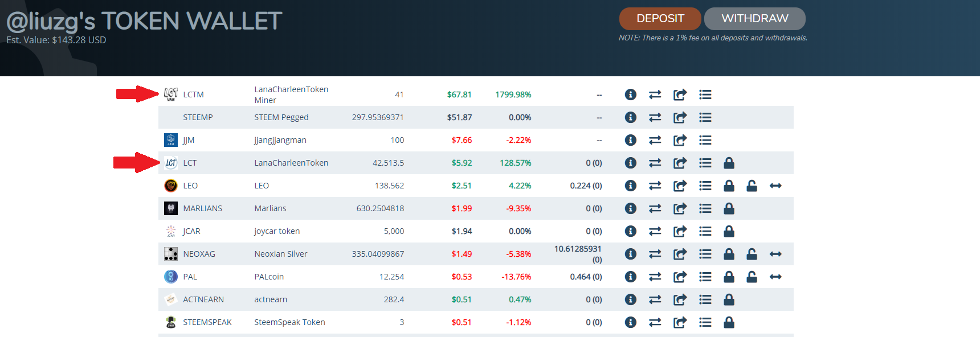Show info icon for JJM token
The image size is (980, 337).
[x=630, y=140]
